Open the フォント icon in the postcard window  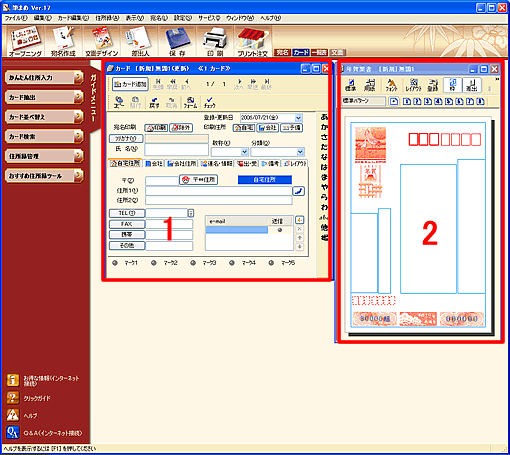[x=391, y=85]
